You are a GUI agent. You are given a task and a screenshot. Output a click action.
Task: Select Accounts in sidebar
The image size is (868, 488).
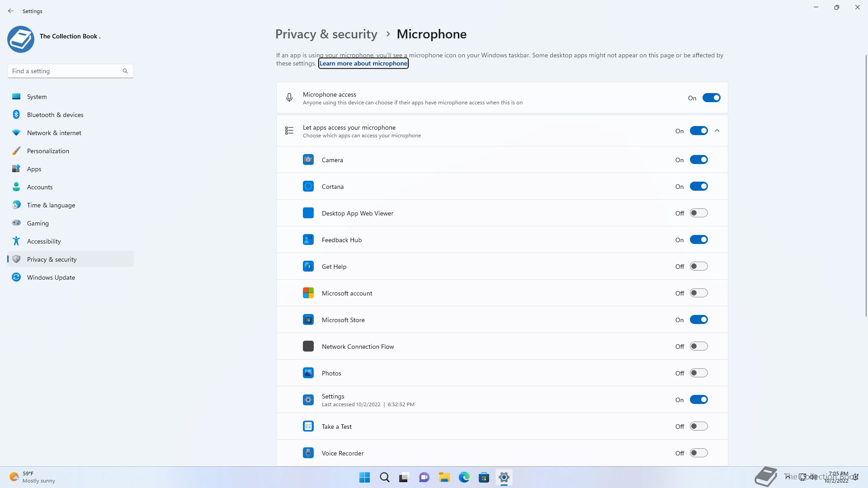71,187
